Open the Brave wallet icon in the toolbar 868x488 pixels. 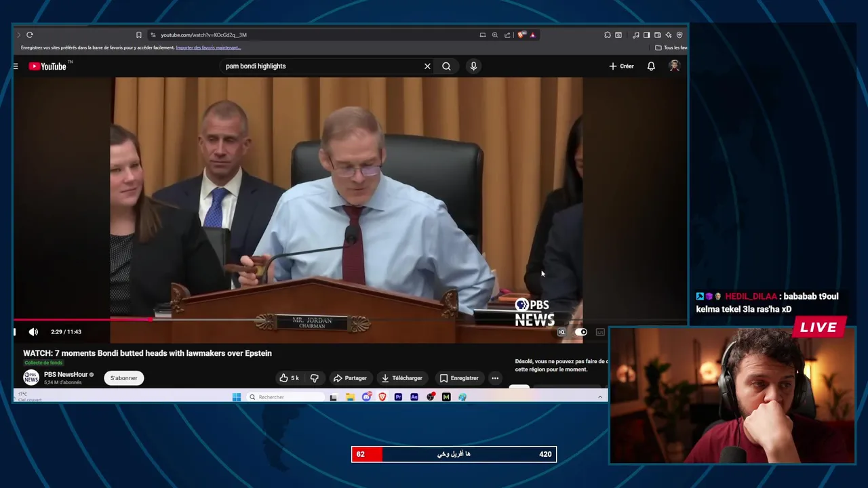(657, 35)
